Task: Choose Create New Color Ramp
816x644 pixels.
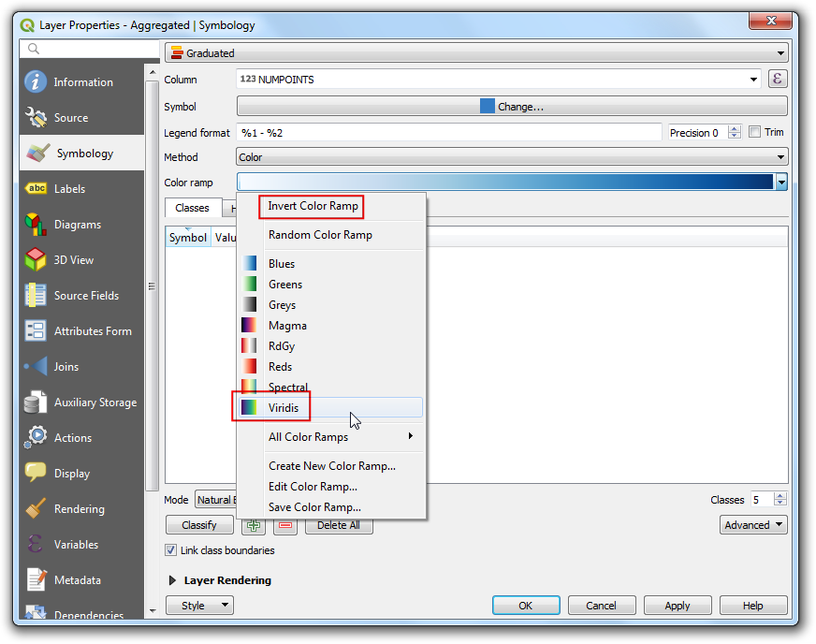Action: click(331, 465)
